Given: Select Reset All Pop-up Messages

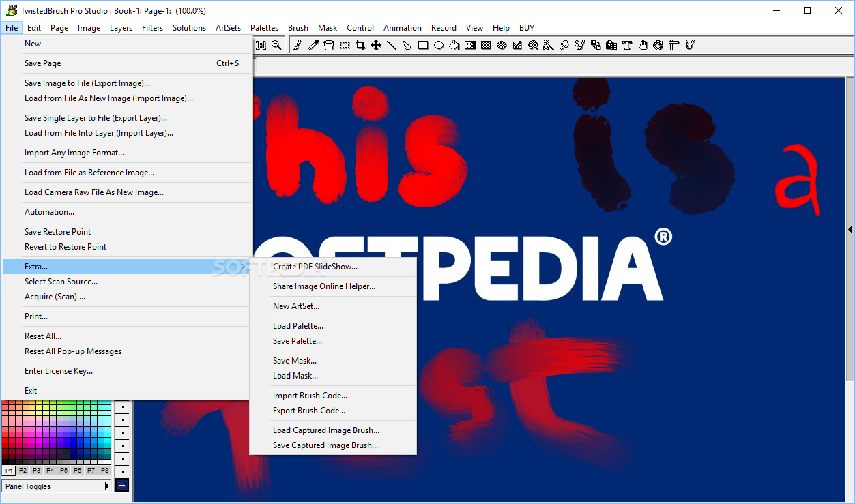Looking at the screenshot, I should [128, 351].
